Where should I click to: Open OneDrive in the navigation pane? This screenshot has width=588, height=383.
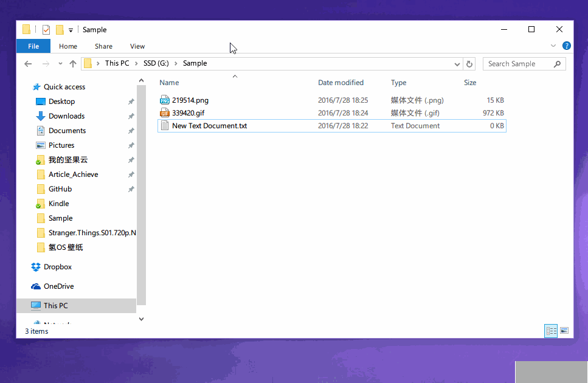(x=58, y=286)
